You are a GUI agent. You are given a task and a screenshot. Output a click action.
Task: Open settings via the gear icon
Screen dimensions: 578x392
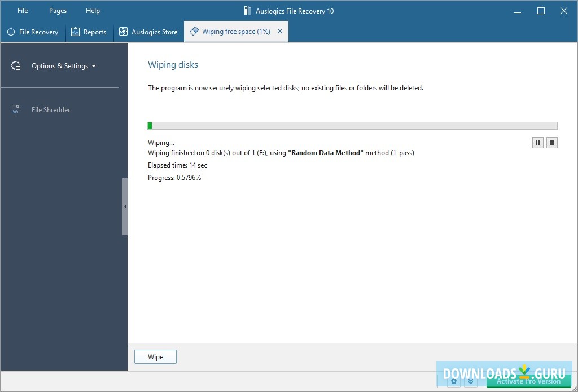click(454, 381)
